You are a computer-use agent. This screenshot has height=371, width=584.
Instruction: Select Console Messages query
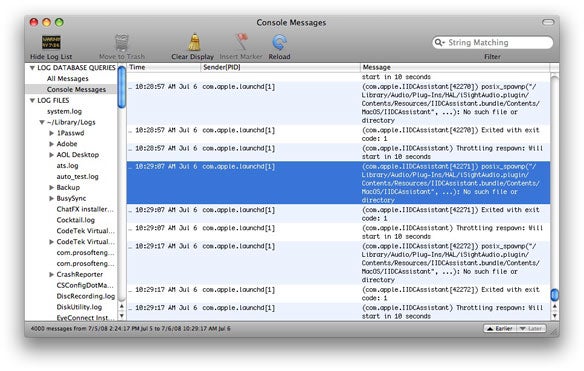[76, 89]
